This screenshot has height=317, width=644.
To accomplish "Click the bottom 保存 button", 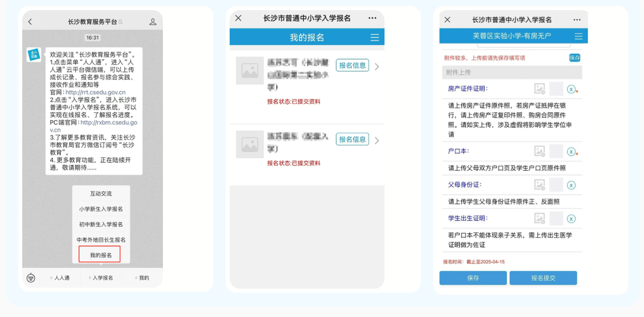I will tap(473, 278).
